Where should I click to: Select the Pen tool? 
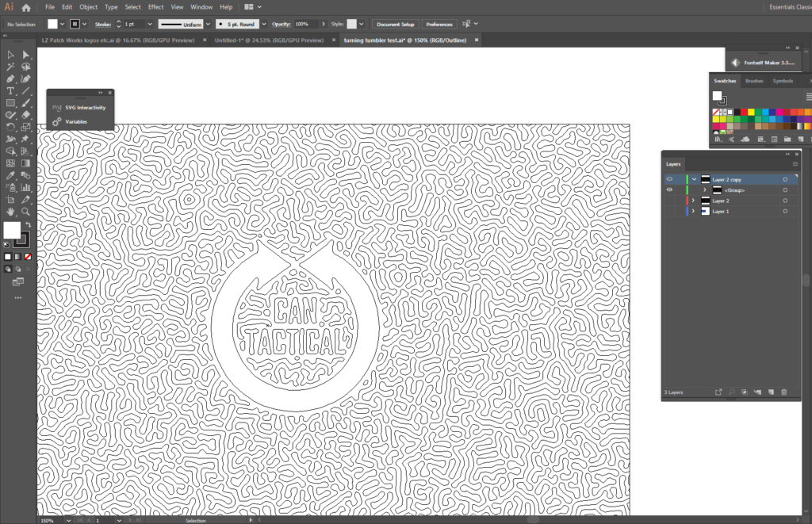[x=10, y=78]
